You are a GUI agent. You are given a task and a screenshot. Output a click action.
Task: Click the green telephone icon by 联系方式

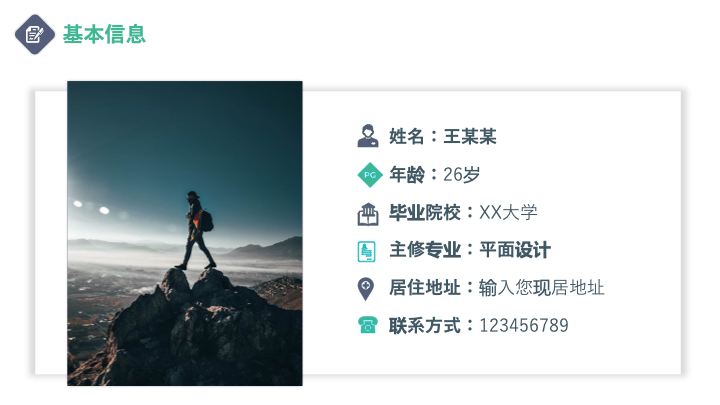(367, 325)
